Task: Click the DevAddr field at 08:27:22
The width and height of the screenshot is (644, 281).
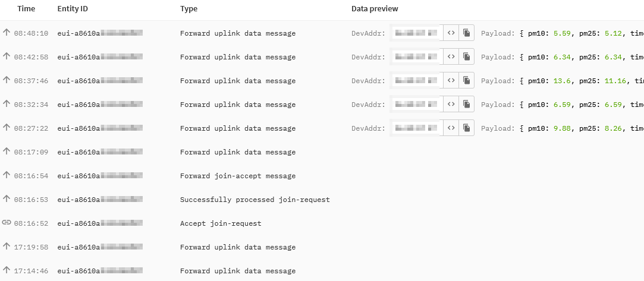Action: (416, 128)
